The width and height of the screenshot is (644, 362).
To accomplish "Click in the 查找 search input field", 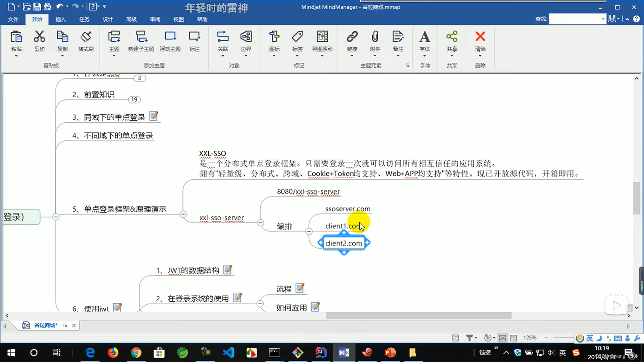I will 575,19.
